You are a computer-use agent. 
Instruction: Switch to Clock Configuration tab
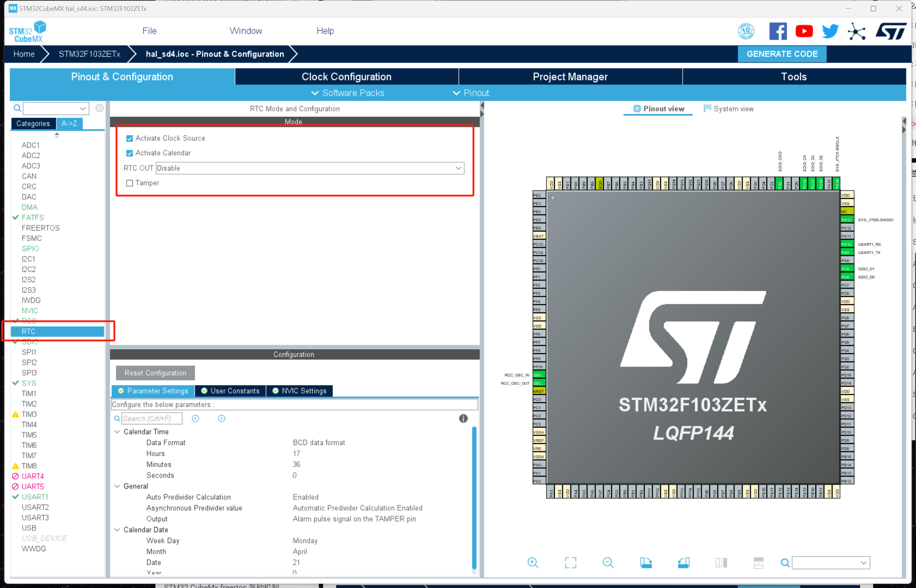346,76
